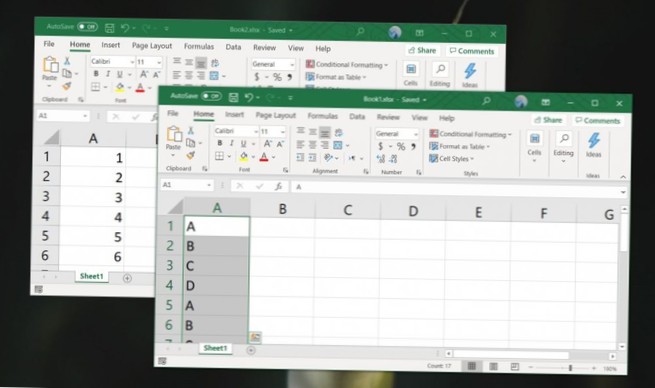Screen dimensions: 655x388
Task: Toggle Underline in Book1 ribbon
Action: [243, 144]
